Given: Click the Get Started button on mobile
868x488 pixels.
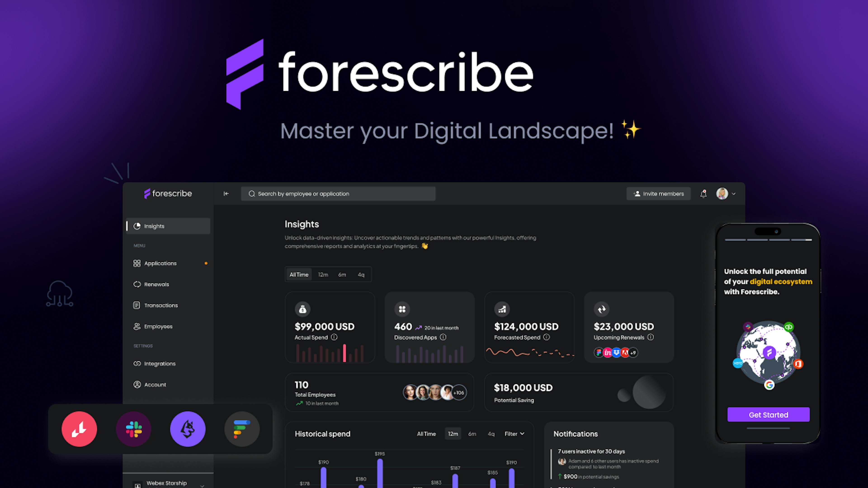Looking at the screenshot, I should [769, 414].
